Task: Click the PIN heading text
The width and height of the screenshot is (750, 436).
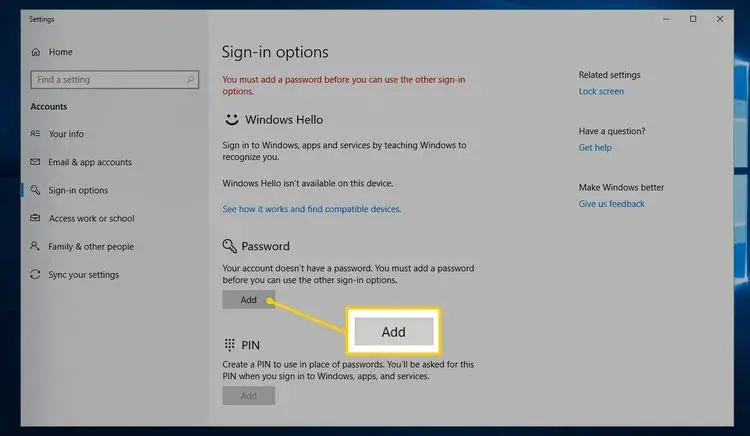Action: click(x=250, y=345)
